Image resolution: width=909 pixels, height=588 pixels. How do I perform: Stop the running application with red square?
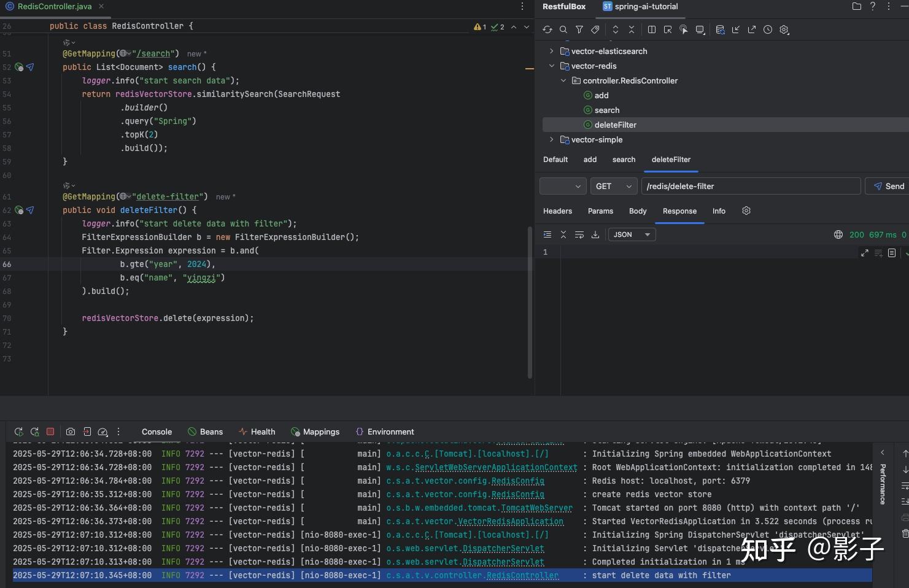pos(50,431)
